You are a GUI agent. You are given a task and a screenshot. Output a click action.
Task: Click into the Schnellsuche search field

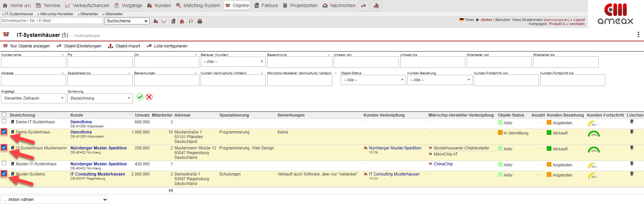coord(52,21)
